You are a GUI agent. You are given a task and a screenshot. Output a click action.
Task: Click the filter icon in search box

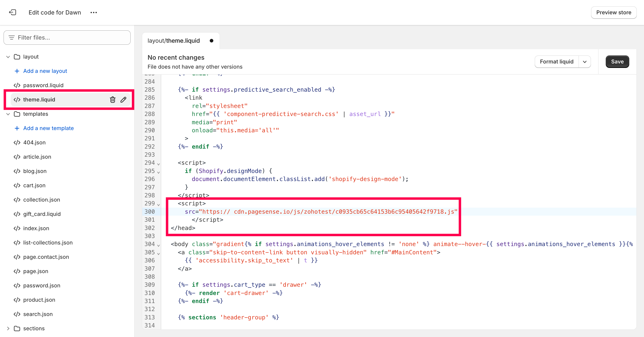tap(11, 38)
